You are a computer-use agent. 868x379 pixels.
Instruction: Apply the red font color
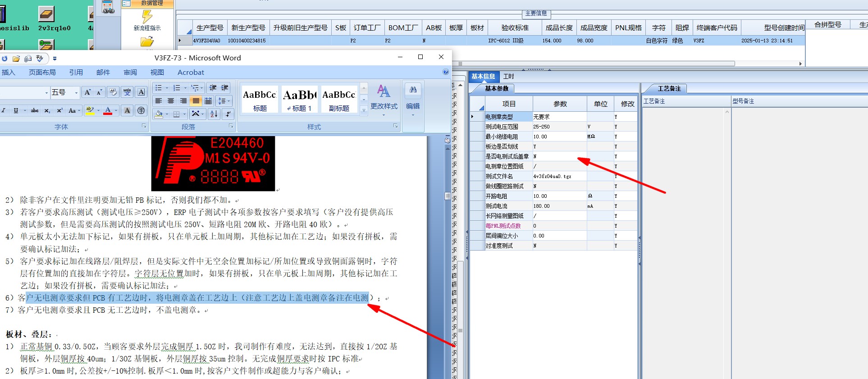(x=108, y=110)
